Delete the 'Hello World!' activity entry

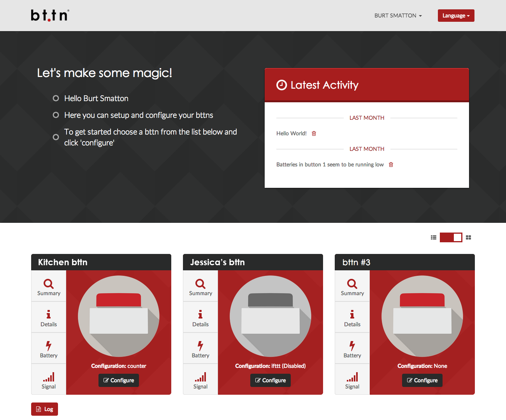tap(314, 133)
